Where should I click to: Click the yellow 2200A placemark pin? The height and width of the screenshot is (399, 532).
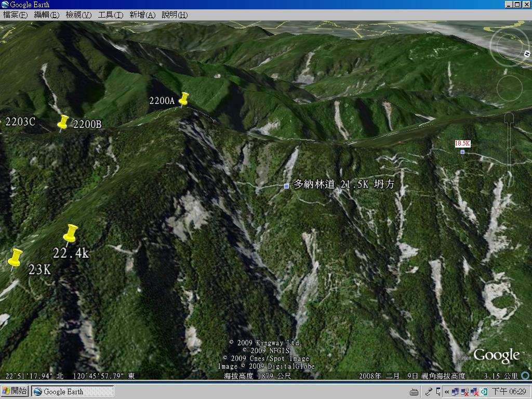pos(183,99)
